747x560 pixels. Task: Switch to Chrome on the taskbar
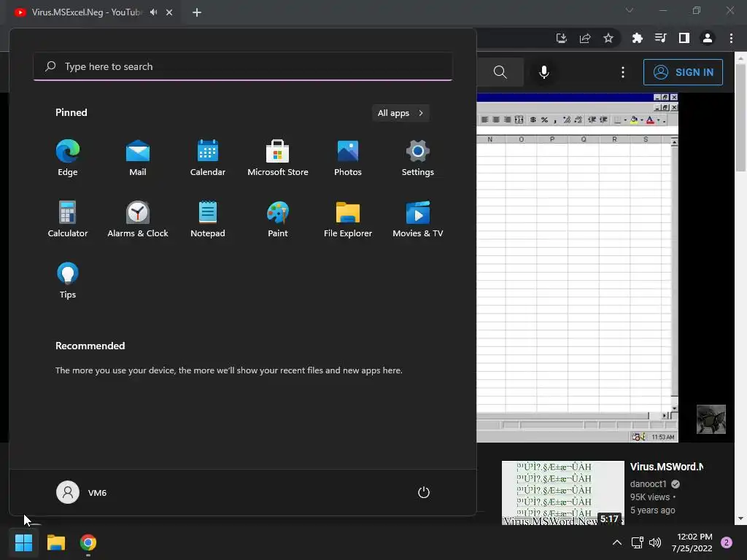click(x=88, y=542)
